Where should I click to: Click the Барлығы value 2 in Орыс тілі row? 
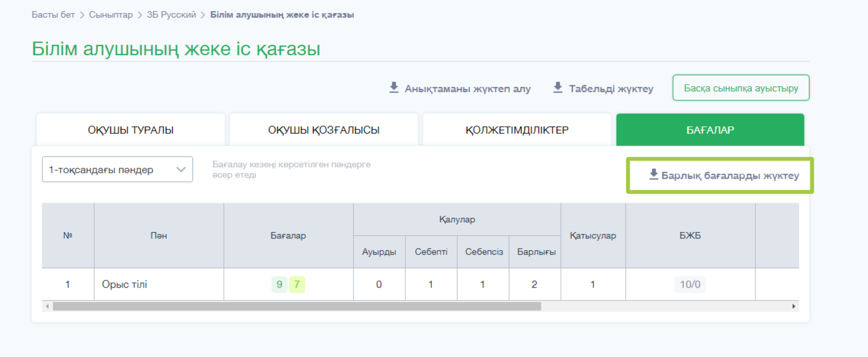[535, 284]
